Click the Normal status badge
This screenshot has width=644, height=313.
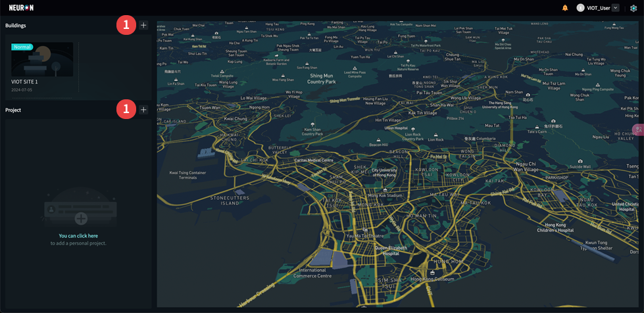pyautogui.click(x=22, y=47)
